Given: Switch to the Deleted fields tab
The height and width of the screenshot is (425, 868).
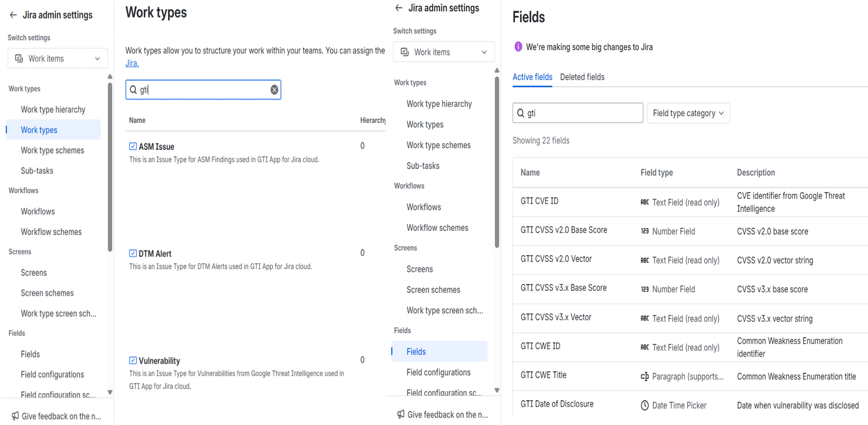Looking at the screenshot, I should tap(582, 77).
